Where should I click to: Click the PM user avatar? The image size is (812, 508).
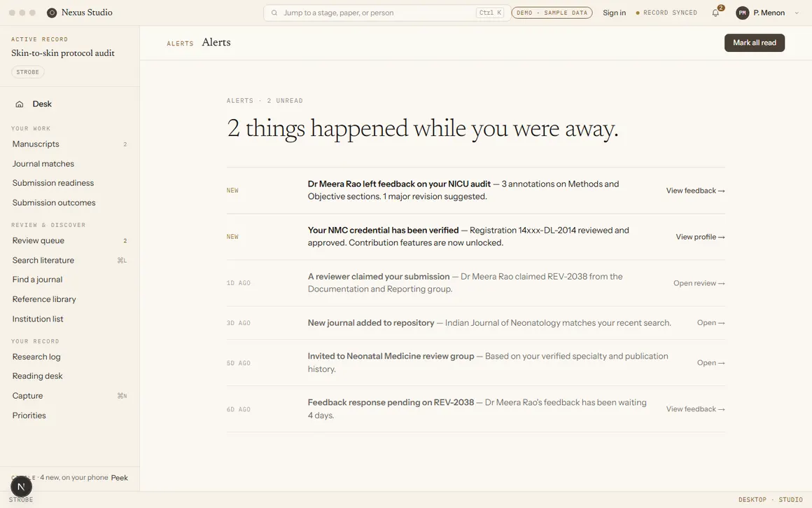point(742,13)
